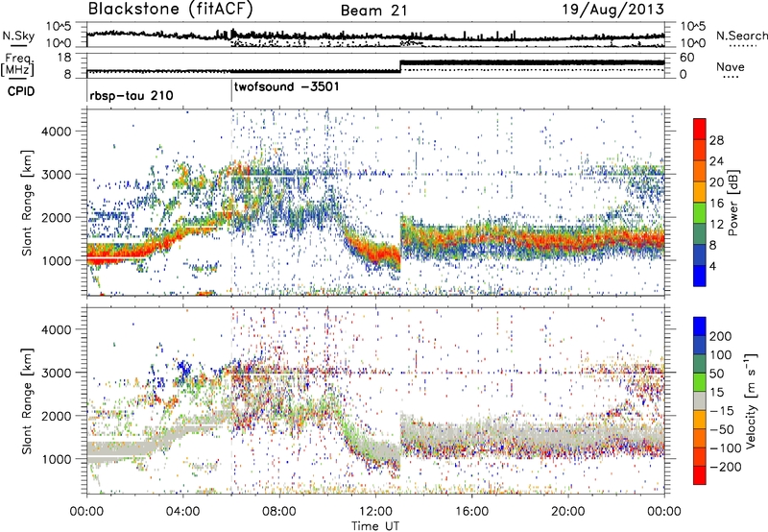
Task: Click the 'rbsp-tau 210' CPID text
Action: coord(132,95)
